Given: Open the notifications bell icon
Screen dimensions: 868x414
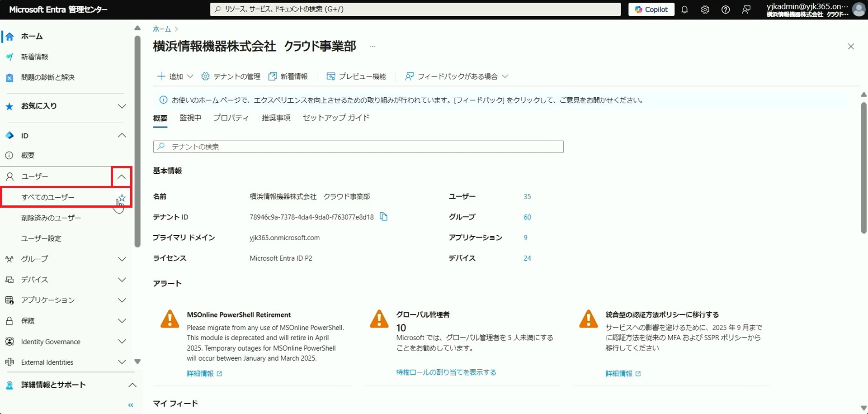Looking at the screenshot, I should [x=684, y=10].
